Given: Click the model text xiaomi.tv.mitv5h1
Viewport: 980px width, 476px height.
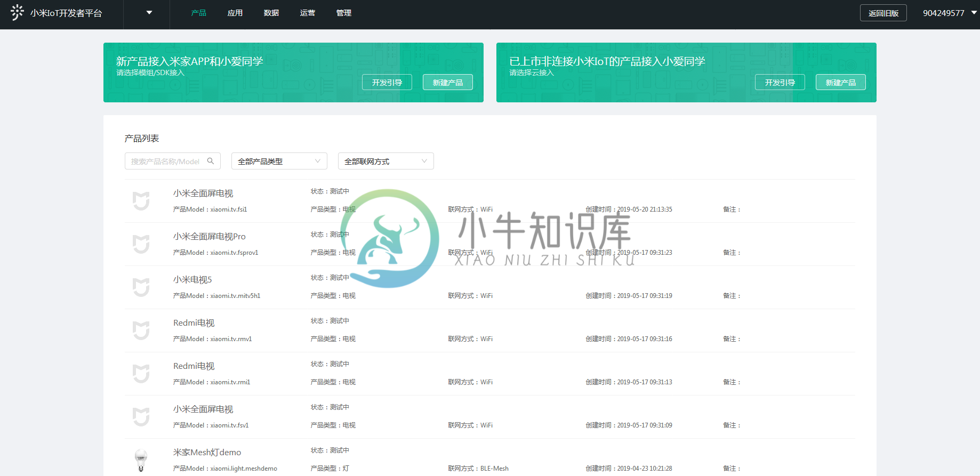Looking at the screenshot, I should click(x=235, y=296).
